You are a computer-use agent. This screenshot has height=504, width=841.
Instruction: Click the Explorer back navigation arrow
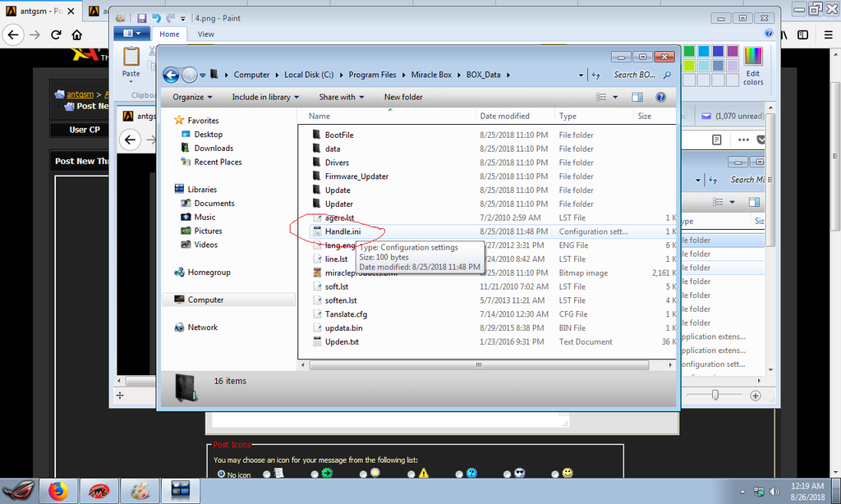click(x=171, y=75)
